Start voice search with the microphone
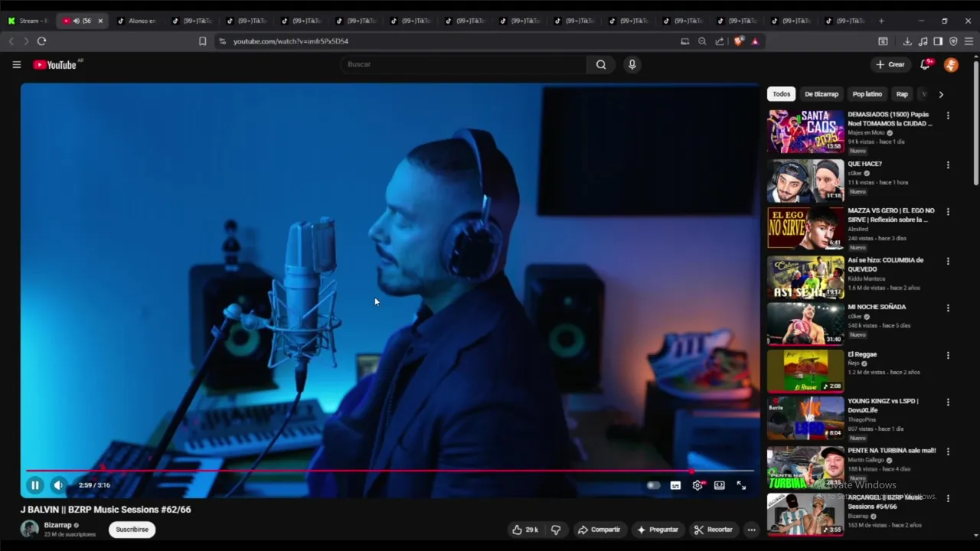 point(632,64)
